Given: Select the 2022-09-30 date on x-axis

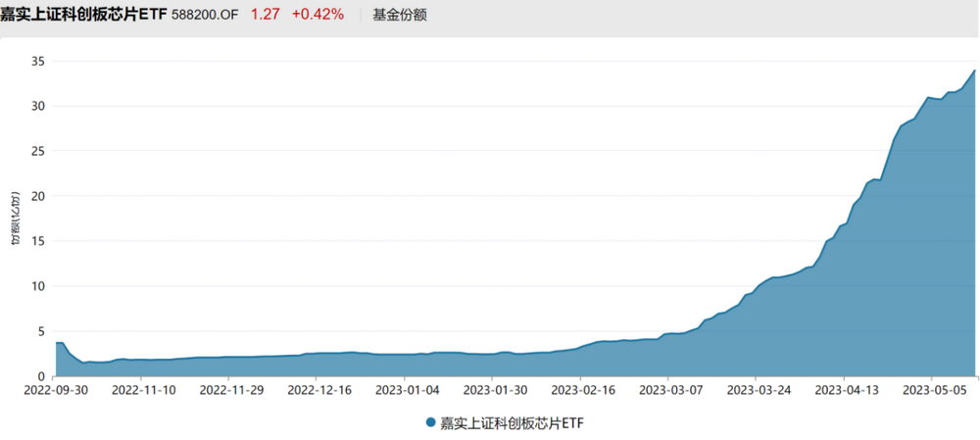Looking at the screenshot, I should 57,389.
